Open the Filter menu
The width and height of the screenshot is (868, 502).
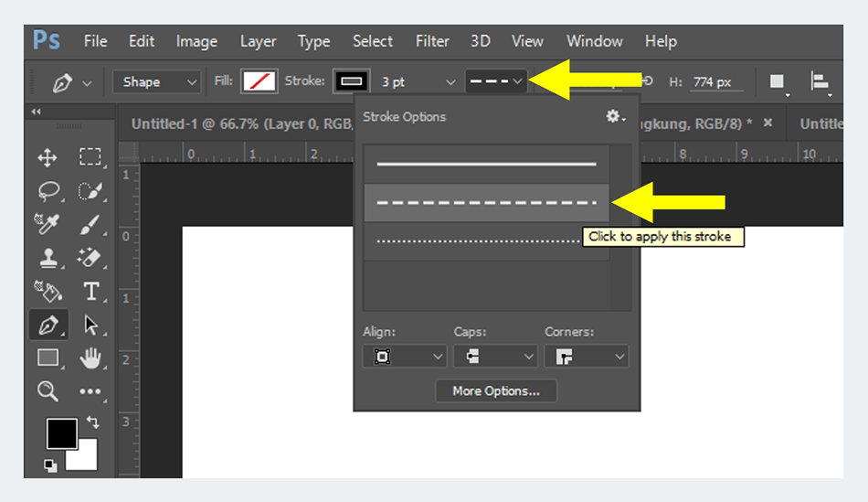[x=432, y=41]
